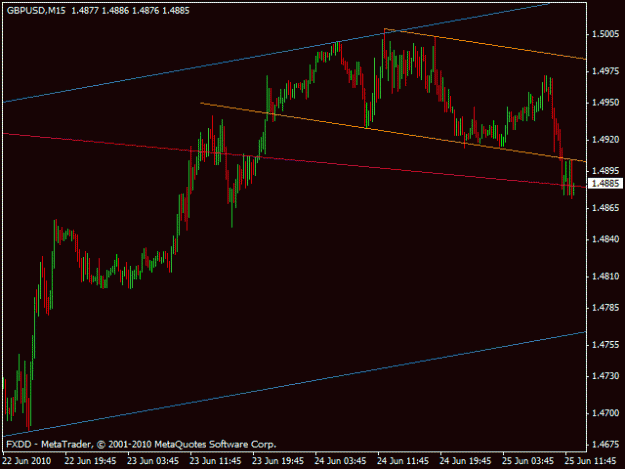
Task: Click time axis label 22 Jun 2010
Action: [27, 461]
